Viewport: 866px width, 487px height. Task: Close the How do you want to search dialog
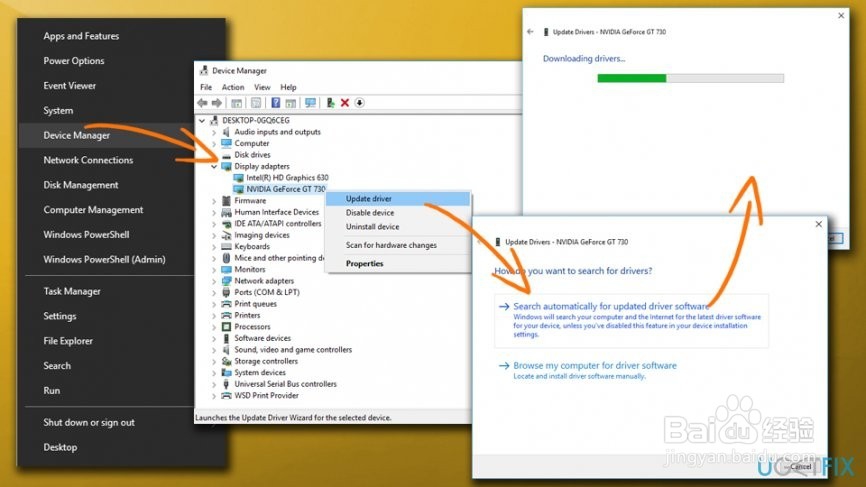(819, 224)
